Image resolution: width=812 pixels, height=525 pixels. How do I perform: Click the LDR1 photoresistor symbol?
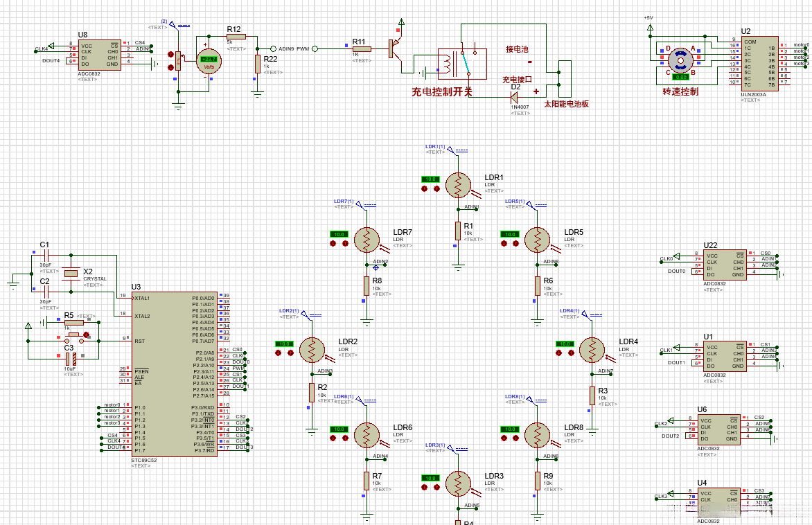[458, 186]
